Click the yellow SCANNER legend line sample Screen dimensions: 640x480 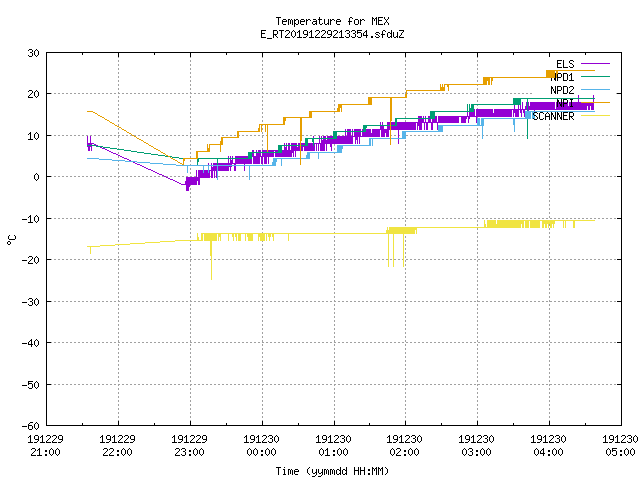pyautogui.click(x=595, y=116)
